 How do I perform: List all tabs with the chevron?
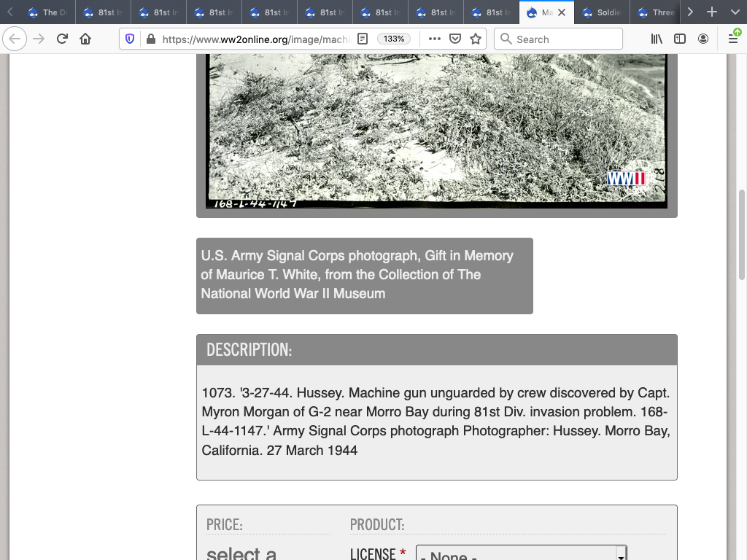point(734,12)
